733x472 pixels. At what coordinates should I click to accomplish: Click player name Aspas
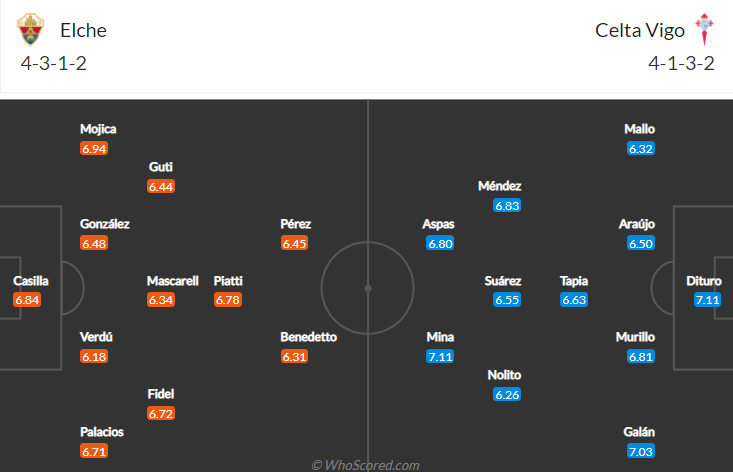(x=438, y=224)
